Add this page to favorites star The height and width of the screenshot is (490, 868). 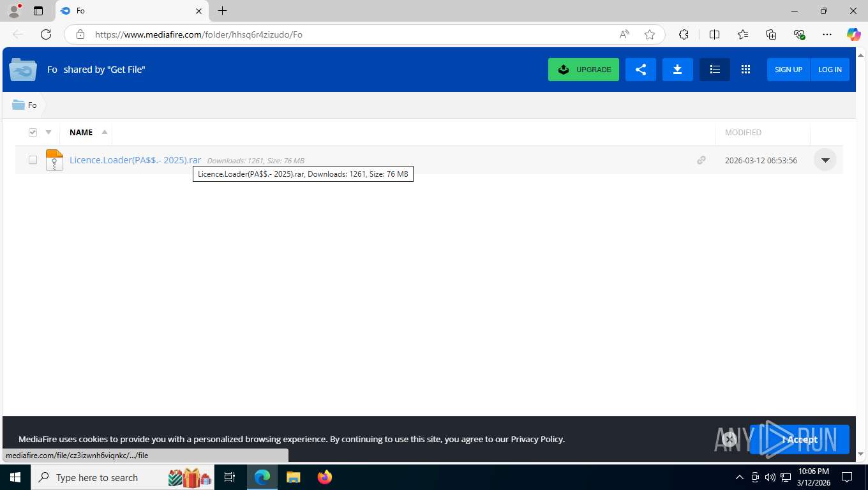(650, 34)
